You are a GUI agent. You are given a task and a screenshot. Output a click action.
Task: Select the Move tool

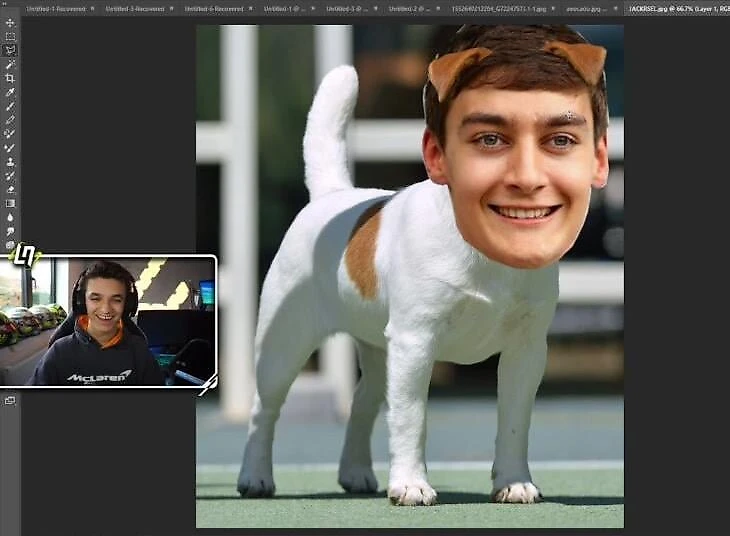[x=10, y=22]
